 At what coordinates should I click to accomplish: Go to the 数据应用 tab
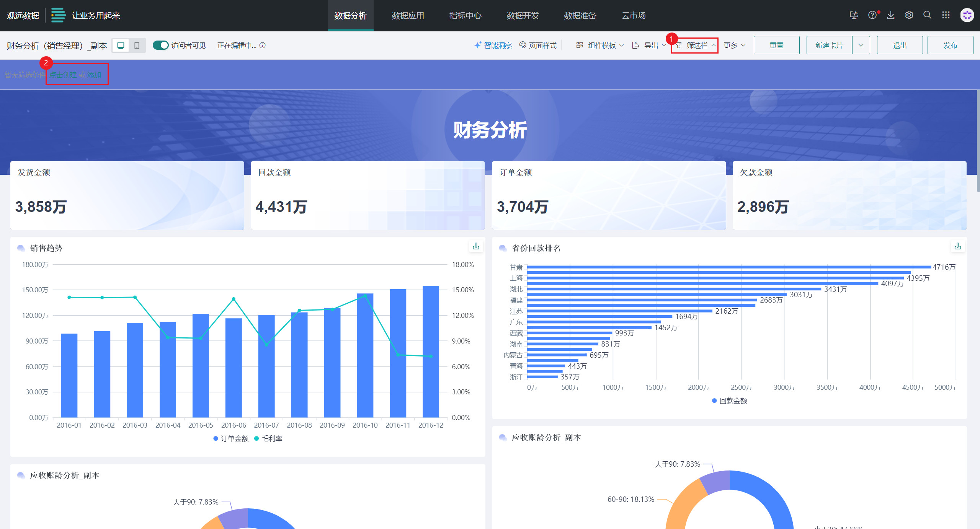pos(408,16)
